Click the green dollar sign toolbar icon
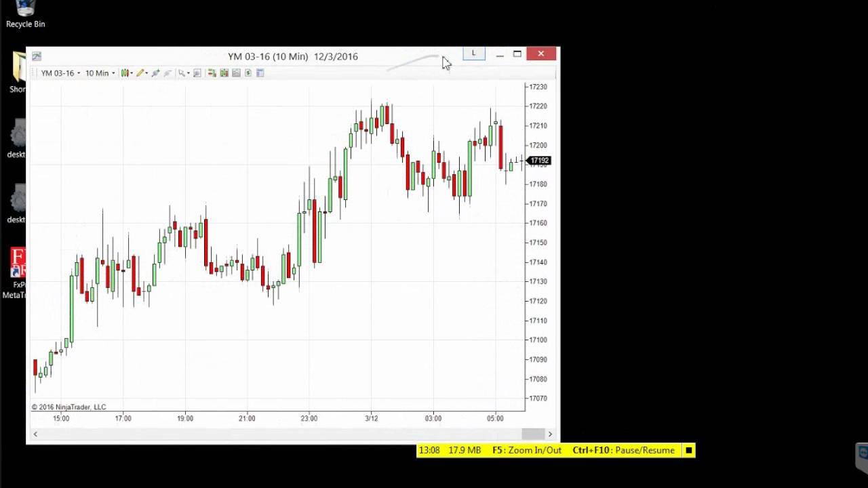Viewport: 868px width, 488px height. pyautogui.click(x=248, y=73)
